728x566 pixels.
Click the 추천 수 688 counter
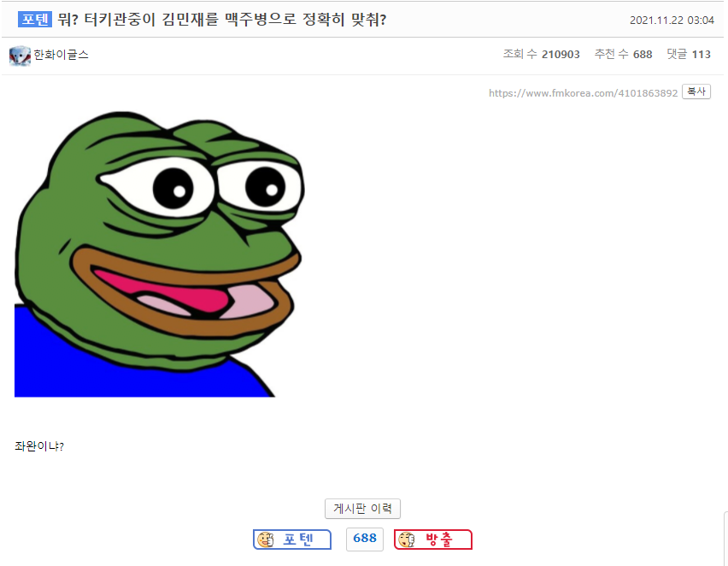click(623, 54)
